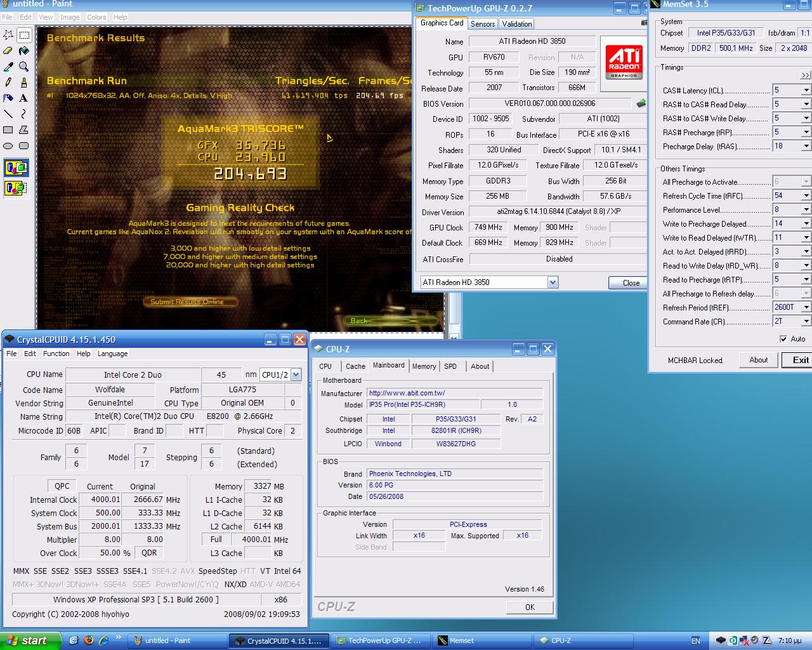The height and width of the screenshot is (650, 812).
Task: Open the Write to Read Delayed (tWTR) dropdown
Action: pyautogui.click(x=806, y=237)
